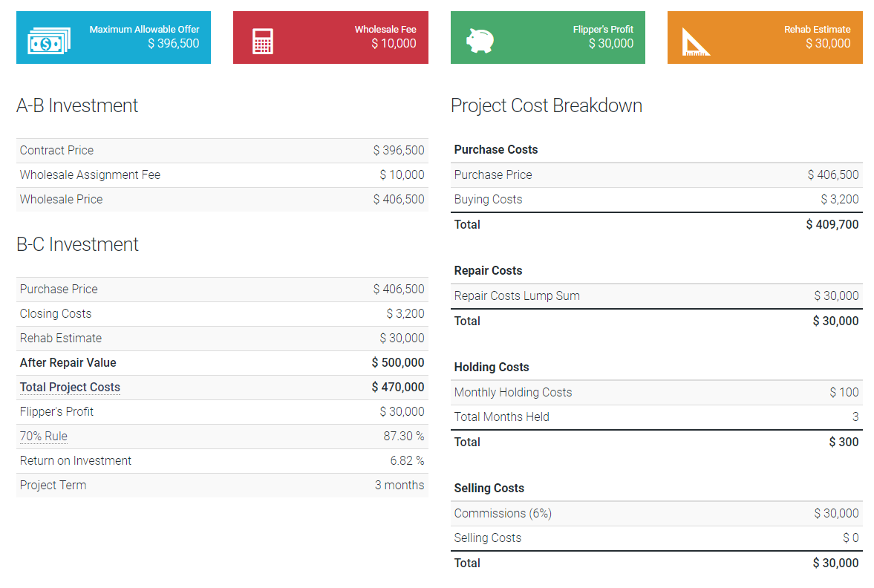Select the Flipper's Profit card title text

tap(603, 30)
